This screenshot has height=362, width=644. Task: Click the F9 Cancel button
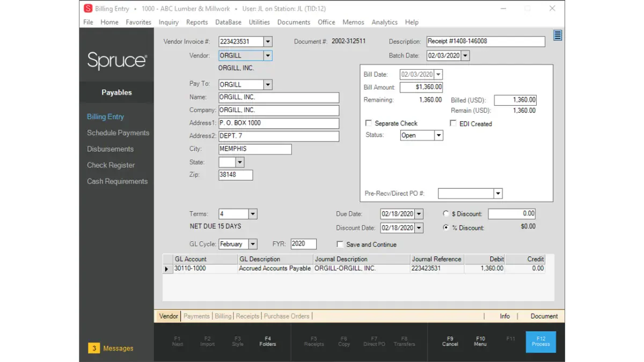click(x=450, y=342)
